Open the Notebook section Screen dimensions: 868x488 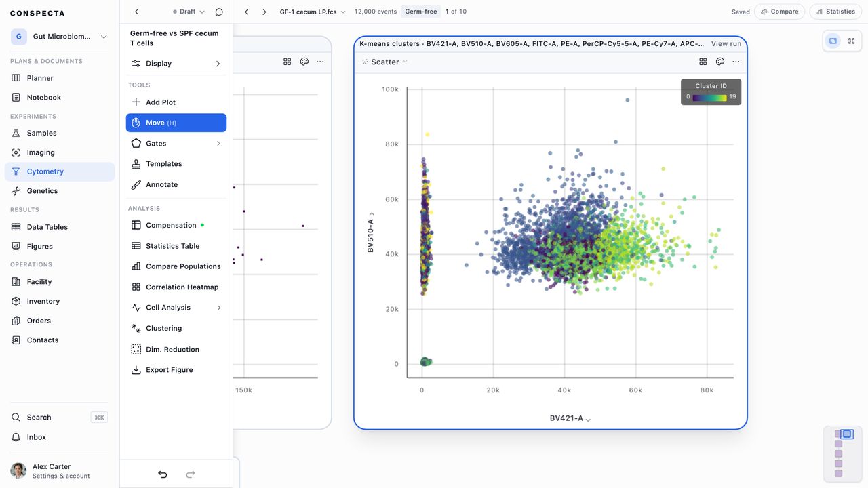click(60, 98)
